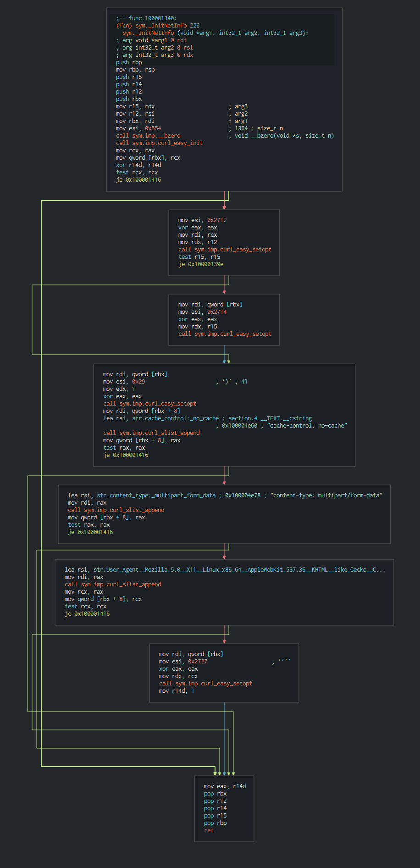Select the 'mov esi, 0x29' instruction
This screenshot has height=868, width=420.
coord(124,382)
